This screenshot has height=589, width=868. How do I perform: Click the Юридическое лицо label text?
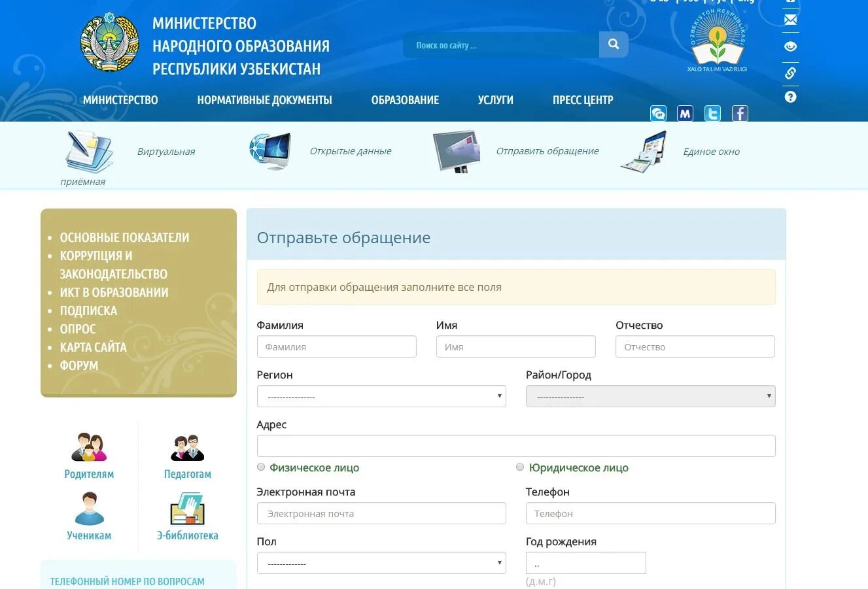(579, 467)
